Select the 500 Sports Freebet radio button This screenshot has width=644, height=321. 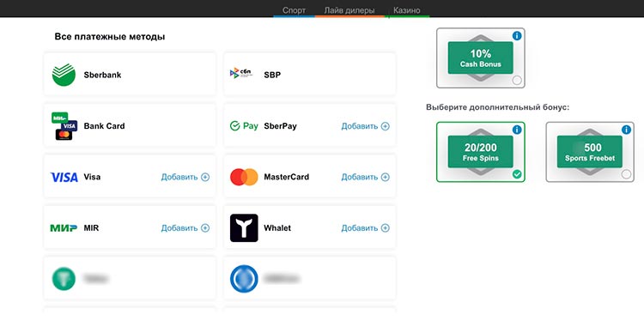pyautogui.click(x=626, y=174)
